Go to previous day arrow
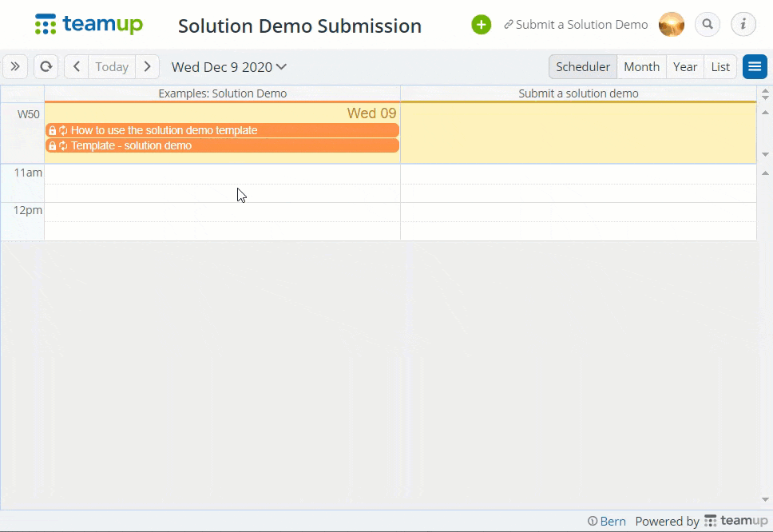Viewport: 773px width, 532px height. [77, 66]
